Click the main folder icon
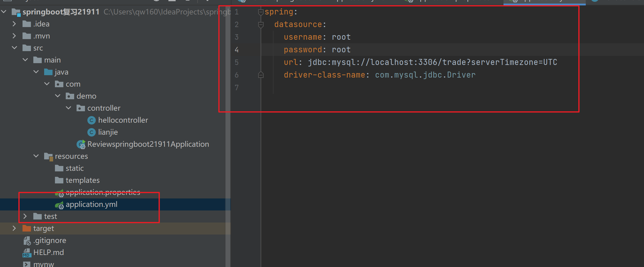The image size is (644, 267). coord(38,60)
